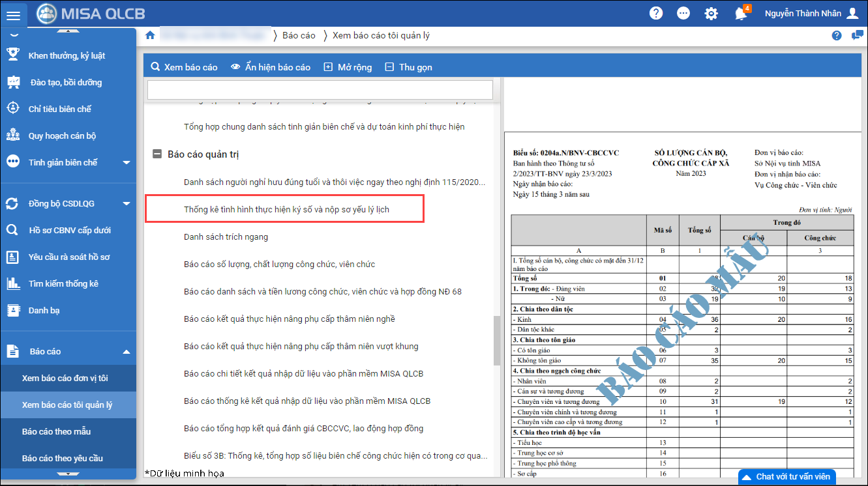Open Chat với tư vấn viên widget
The image size is (868, 486).
click(786, 477)
